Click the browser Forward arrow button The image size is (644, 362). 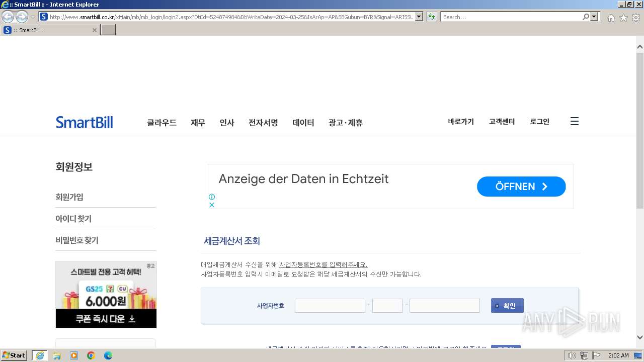[x=22, y=17]
